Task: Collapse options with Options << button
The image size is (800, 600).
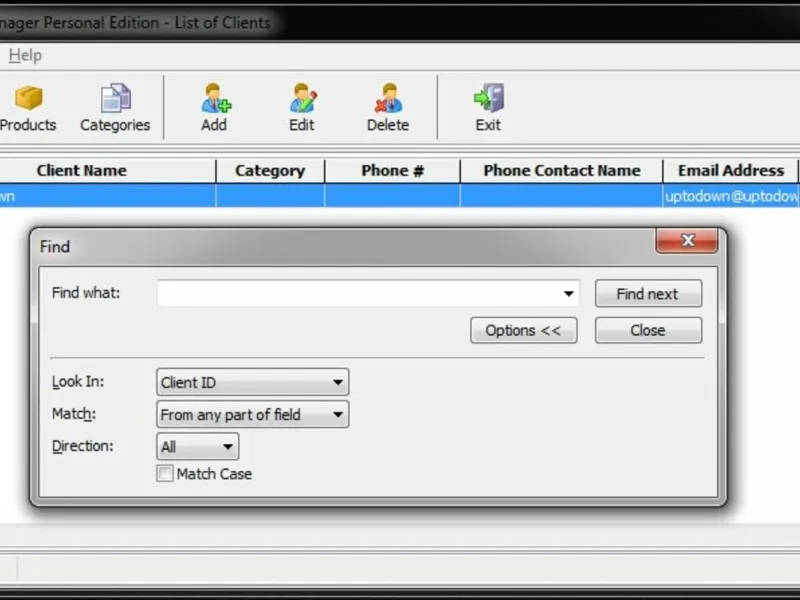Action: point(523,331)
